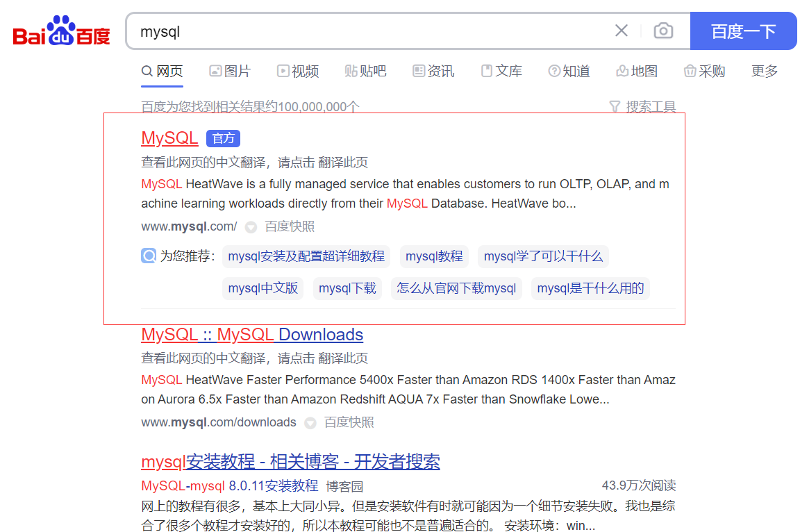The width and height of the screenshot is (800, 532).
Task: Expand the 更多 menu
Action: pyautogui.click(x=765, y=71)
